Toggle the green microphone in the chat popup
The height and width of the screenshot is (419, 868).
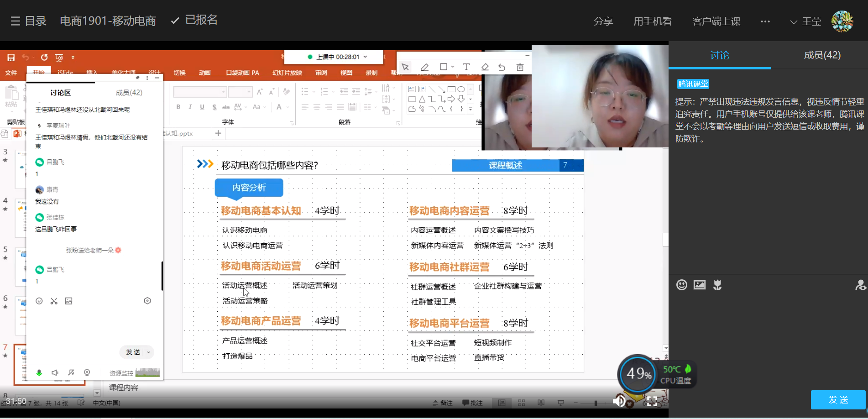click(x=39, y=373)
